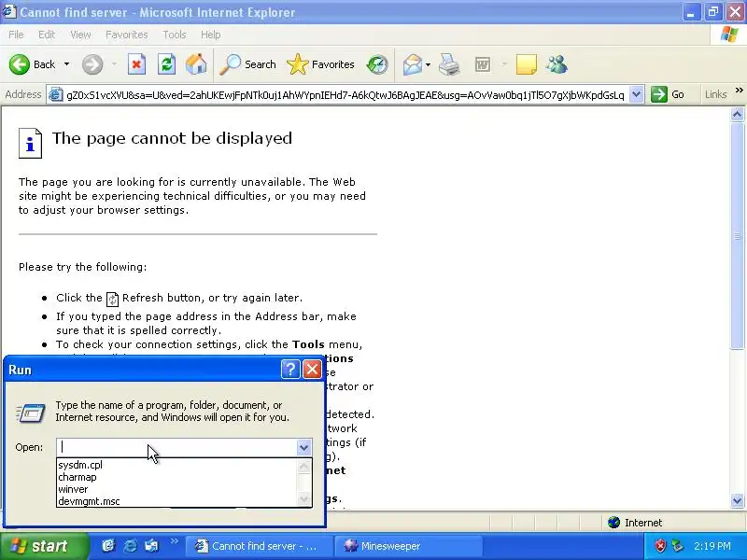This screenshot has height=560, width=747.
Task: Open the Tools menu
Action: (x=175, y=35)
